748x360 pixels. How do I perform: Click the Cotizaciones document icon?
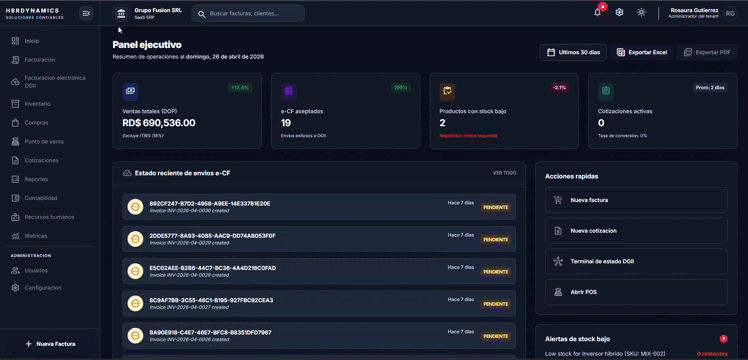(x=15, y=161)
